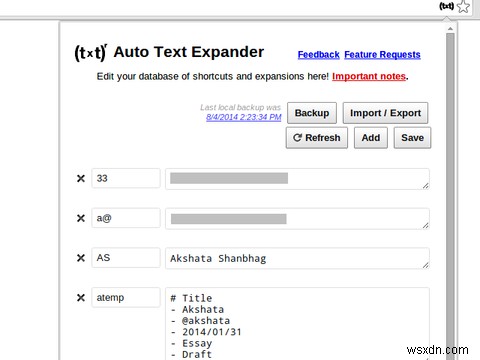480x360 pixels.
Task: Open last backup dated 8/4/2014 2:23:34 PM
Action: (244, 117)
